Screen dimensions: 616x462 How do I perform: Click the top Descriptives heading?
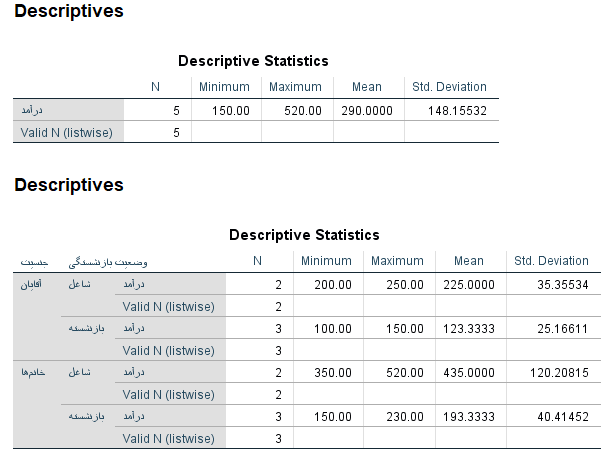69,12
